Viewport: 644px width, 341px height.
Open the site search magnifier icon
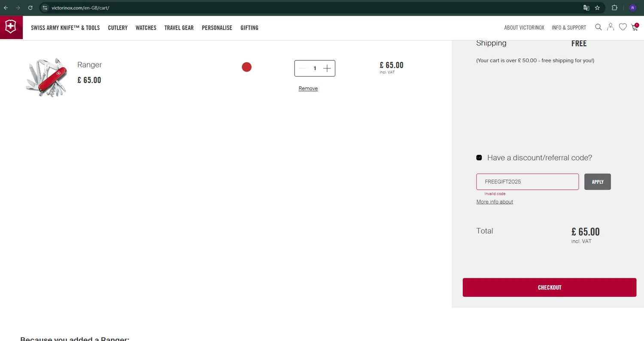click(x=598, y=27)
